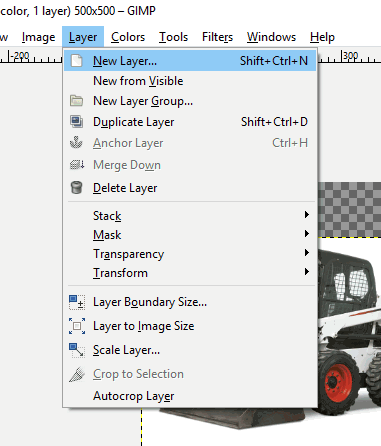The height and width of the screenshot is (446, 381).
Task: Choose Layer Boundary Size... entry
Action: [x=190, y=302]
